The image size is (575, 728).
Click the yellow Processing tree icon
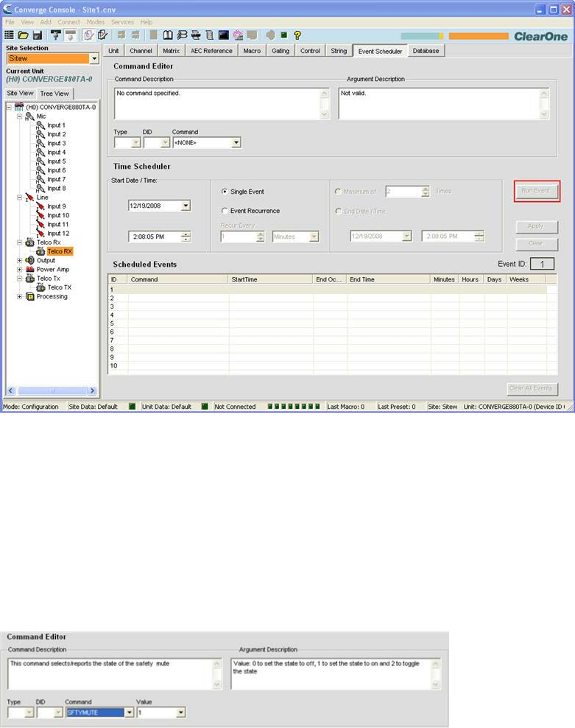coord(29,296)
